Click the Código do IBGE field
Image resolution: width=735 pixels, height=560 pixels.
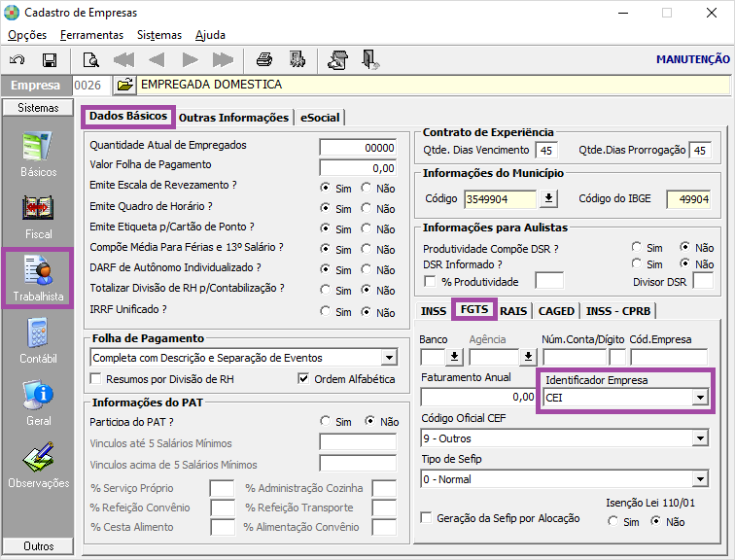[x=688, y=199]
